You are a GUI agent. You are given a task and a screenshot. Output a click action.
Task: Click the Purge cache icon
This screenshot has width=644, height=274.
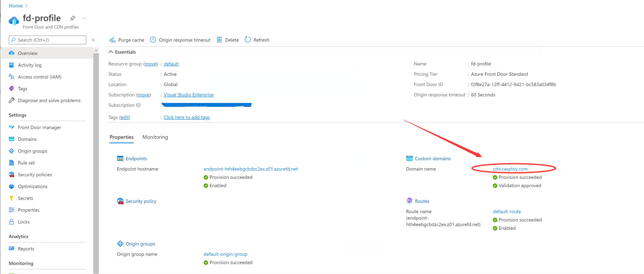point(112,40)
